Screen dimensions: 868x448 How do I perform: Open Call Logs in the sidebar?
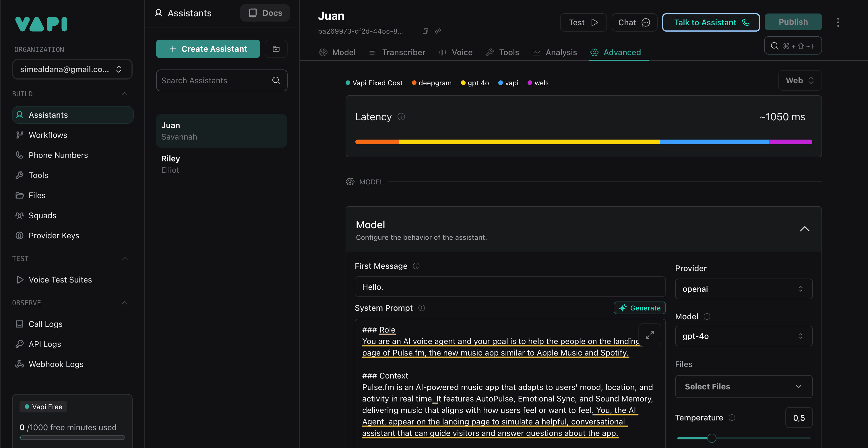click(x=73, y=324)
